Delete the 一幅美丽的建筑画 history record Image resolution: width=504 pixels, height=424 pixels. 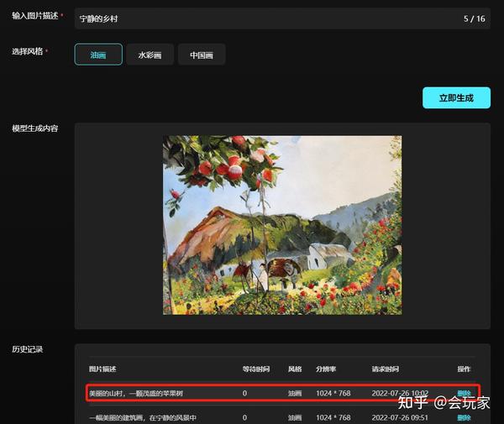(x=464, y=417)
